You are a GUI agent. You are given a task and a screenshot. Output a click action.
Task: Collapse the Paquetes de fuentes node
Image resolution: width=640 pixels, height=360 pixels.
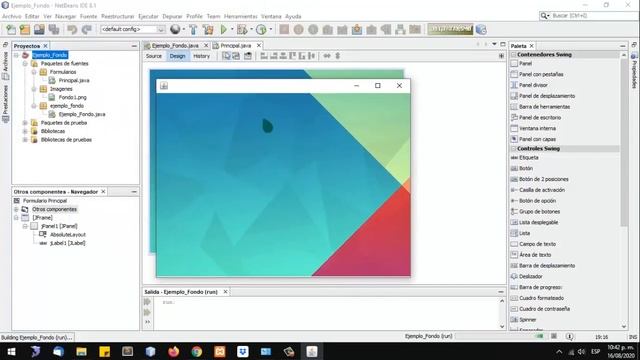(x=25, y=64)
